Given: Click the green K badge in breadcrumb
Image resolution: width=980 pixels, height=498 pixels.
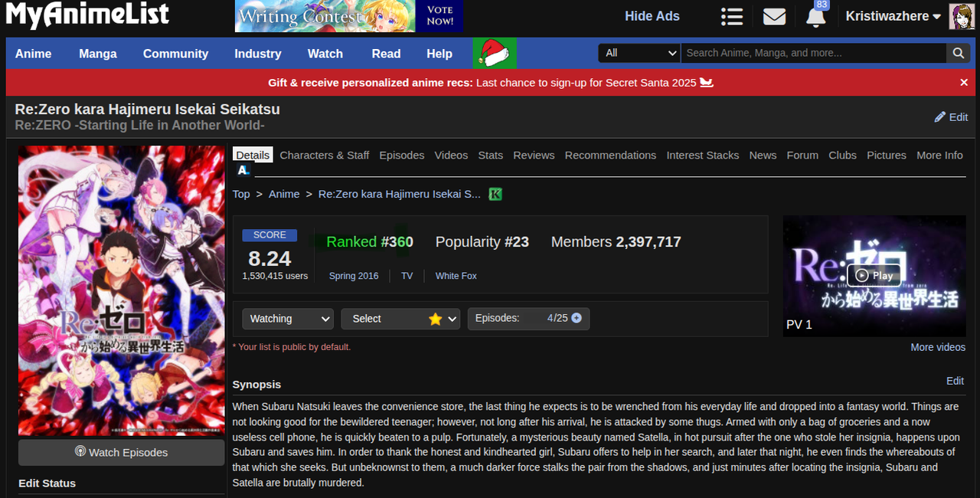Looking at the screenshot, I should click(x=495, y=194).
